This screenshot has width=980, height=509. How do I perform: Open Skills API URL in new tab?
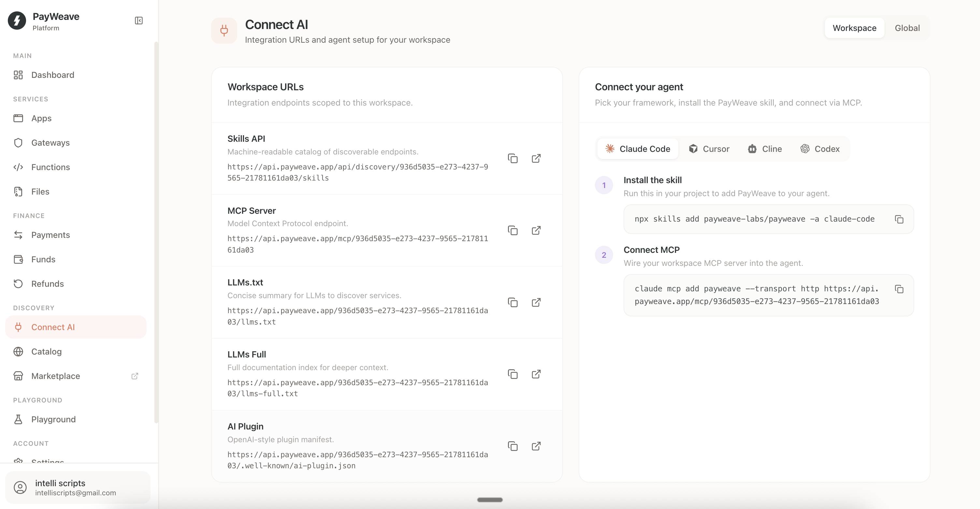(536, 158)
